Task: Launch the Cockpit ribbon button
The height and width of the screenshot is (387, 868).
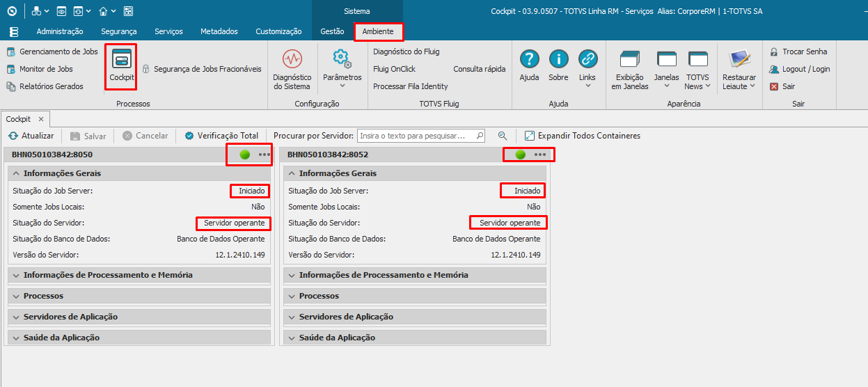Action: click(x=121, y=67)
